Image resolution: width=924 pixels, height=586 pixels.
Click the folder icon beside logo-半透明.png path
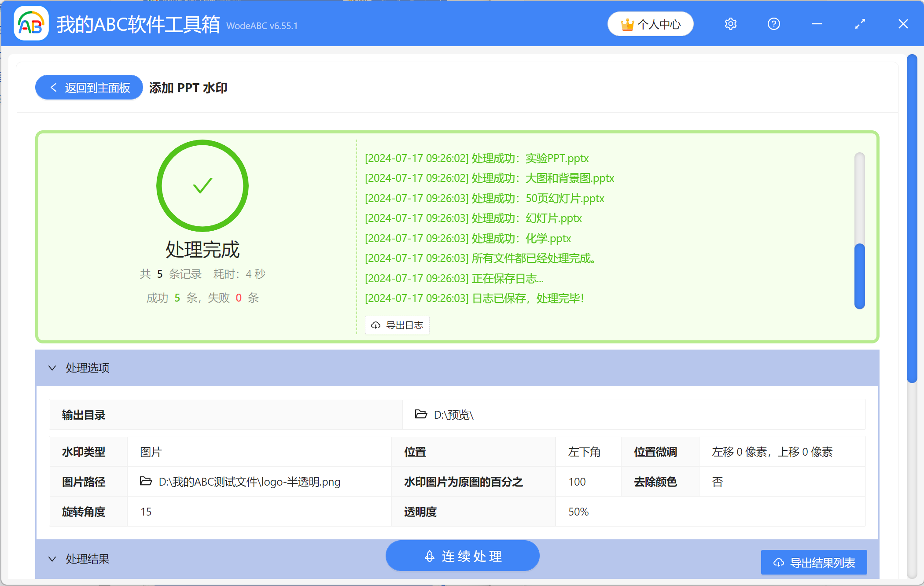click(x=145, y=482)
